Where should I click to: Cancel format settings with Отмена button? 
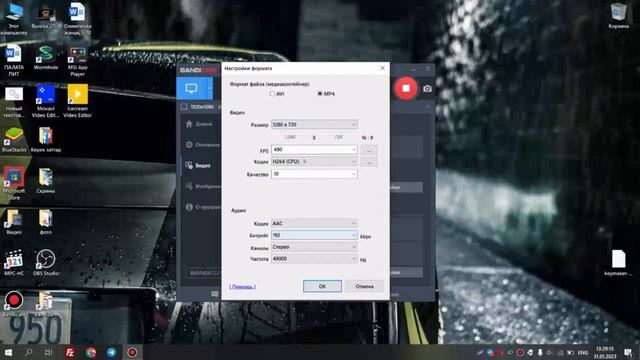click(364, 286)
